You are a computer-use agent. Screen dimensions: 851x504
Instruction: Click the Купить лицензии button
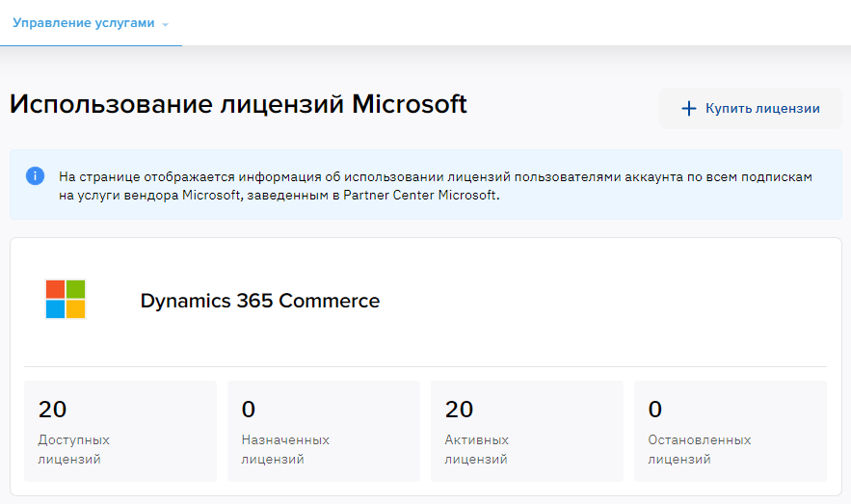[x=750, y=109]
